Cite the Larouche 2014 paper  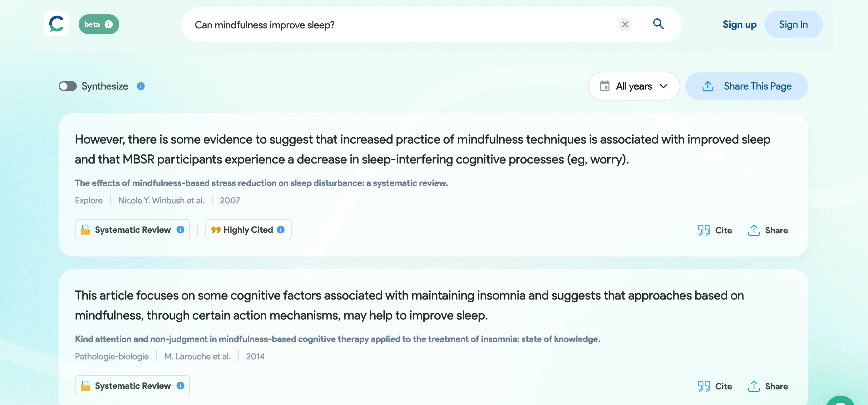coord(715,386)
